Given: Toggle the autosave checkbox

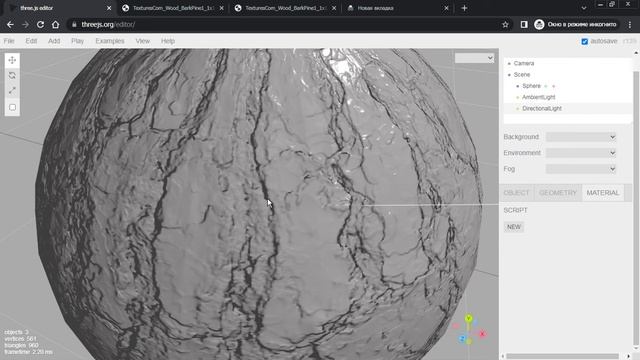Looking at the screenshot, I should [584, 41].
